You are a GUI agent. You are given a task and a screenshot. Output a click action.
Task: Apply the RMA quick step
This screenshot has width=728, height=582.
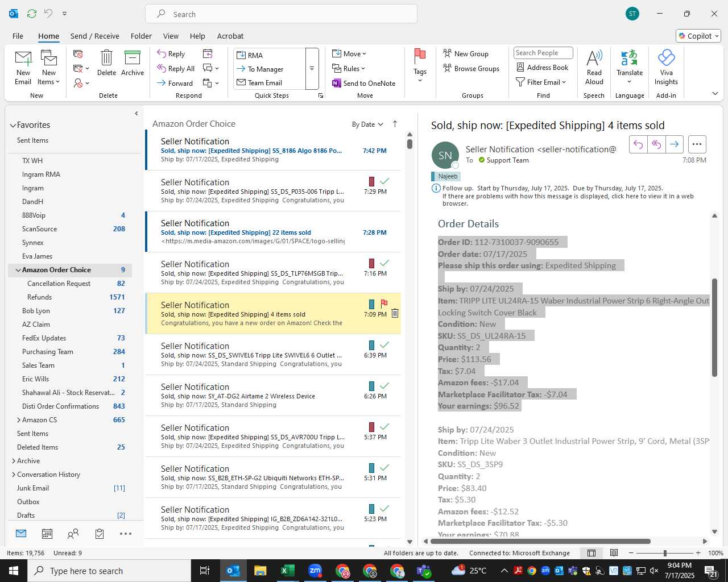[270, 55]
